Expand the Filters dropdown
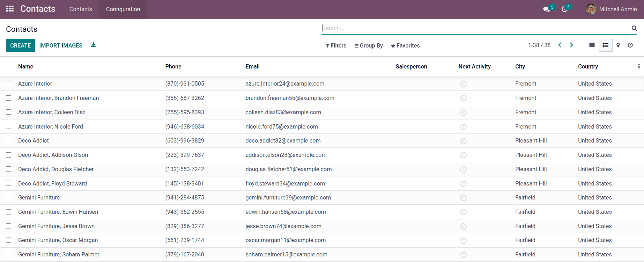This screenshot has width=644, height=262. [x=336, y=46]
